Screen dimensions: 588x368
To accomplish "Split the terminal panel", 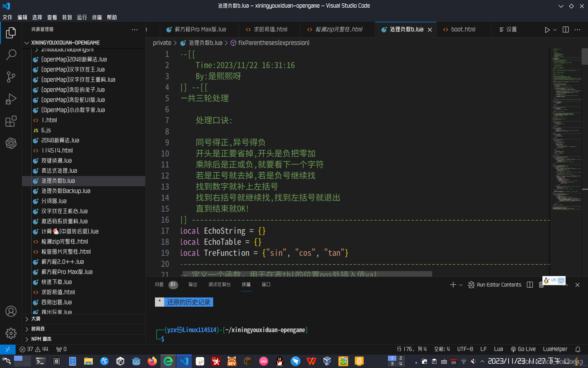I will pos(530,285).
